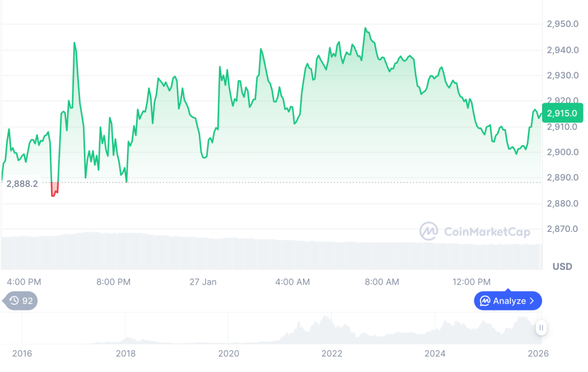The height and width of the screenshot is (372, 588).
Task: Expand the Analyze chevron arrow
Action: [x=532, y=300]
